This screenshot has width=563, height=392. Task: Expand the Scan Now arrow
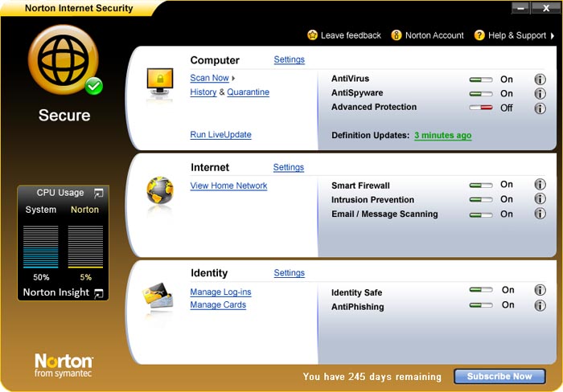(234, 79)
